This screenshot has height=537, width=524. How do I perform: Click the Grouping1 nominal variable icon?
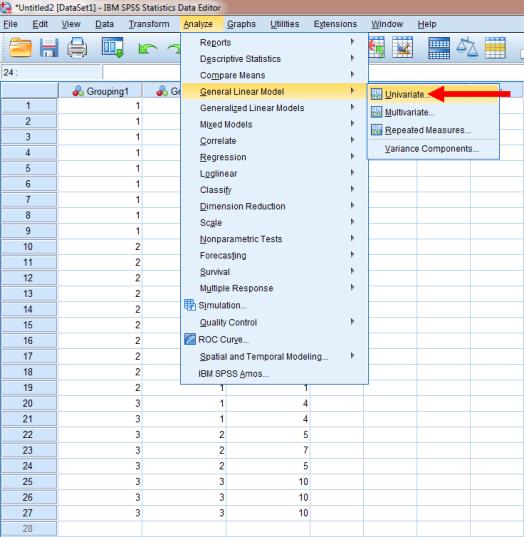coord(78,91)
